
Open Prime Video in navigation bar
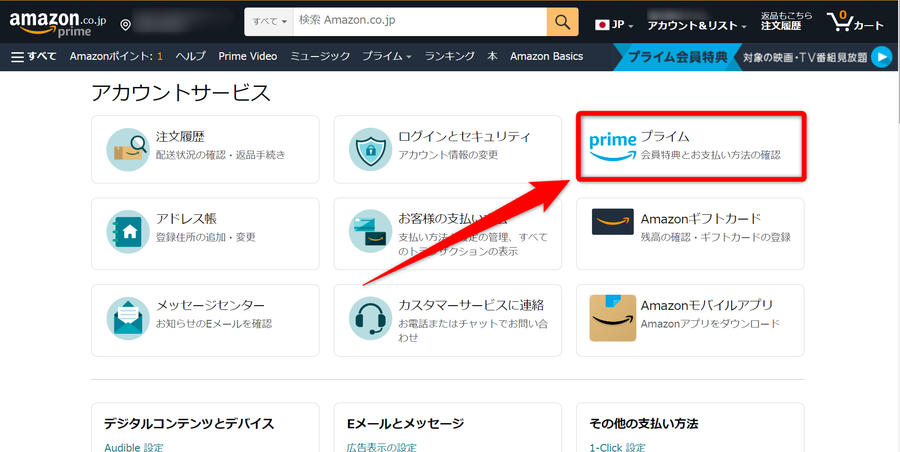(247, 56)
